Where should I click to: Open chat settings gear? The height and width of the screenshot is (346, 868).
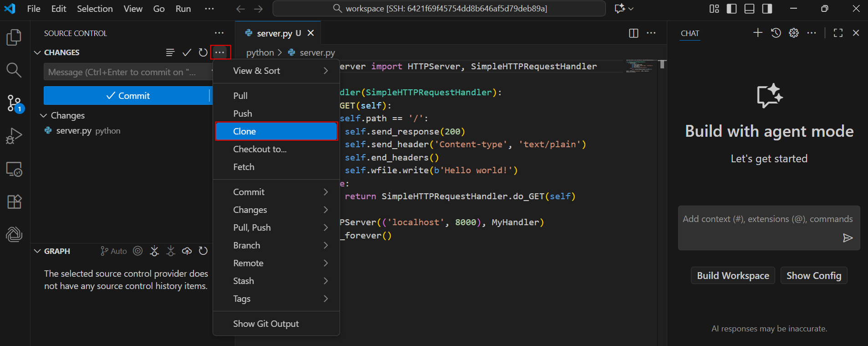click(794, 33)
